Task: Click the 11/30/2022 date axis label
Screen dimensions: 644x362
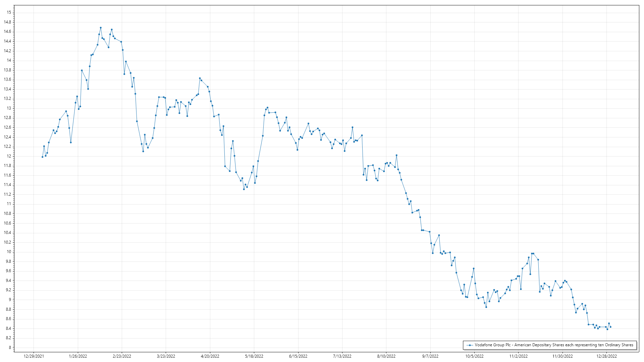Action: click(562, 356)
